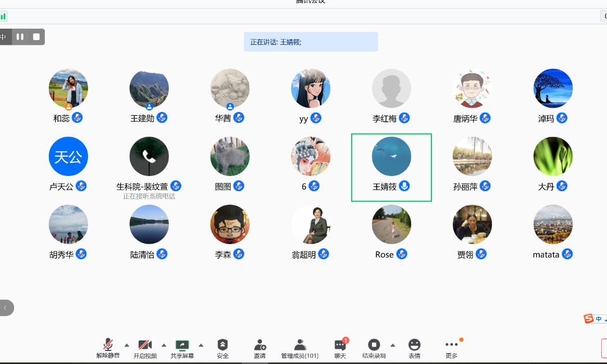Start sharing screen via 共享屏幕
This screenshot has width=607, height=364.
pyautogui.click(x=182, y=347)
